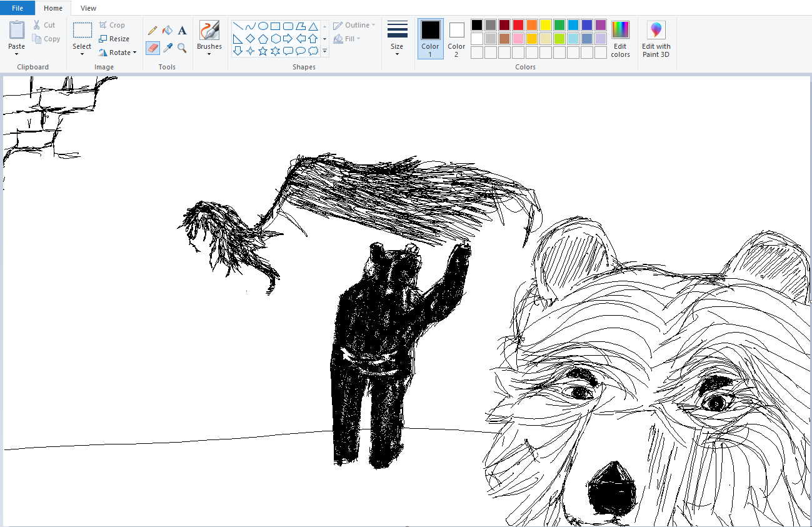The image size is (812, 527).
Task: Activate the Color 2 selector
Action: (456, 38)
